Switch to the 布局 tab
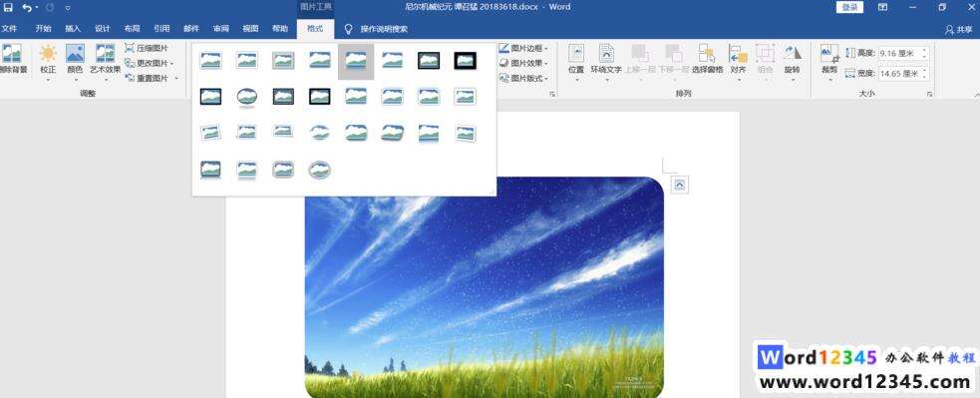This screenshot has height=398, width=980. tap(132, 29)
